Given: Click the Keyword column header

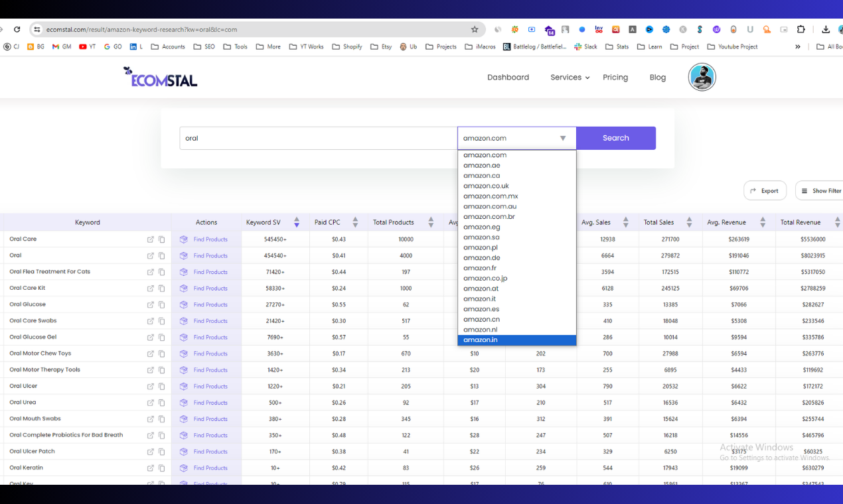Looking at the screenshot, I should pos(87,222).
